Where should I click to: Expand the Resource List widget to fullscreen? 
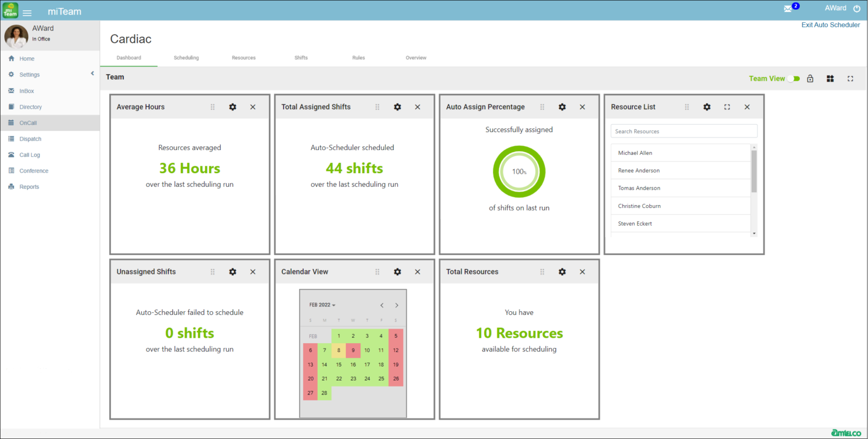tap(727, 107)
